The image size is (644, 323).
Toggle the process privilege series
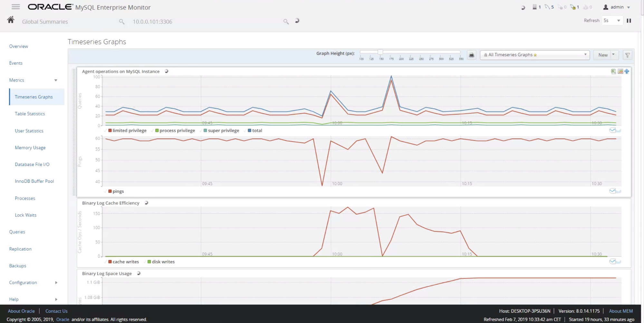[x=175, y=131]
